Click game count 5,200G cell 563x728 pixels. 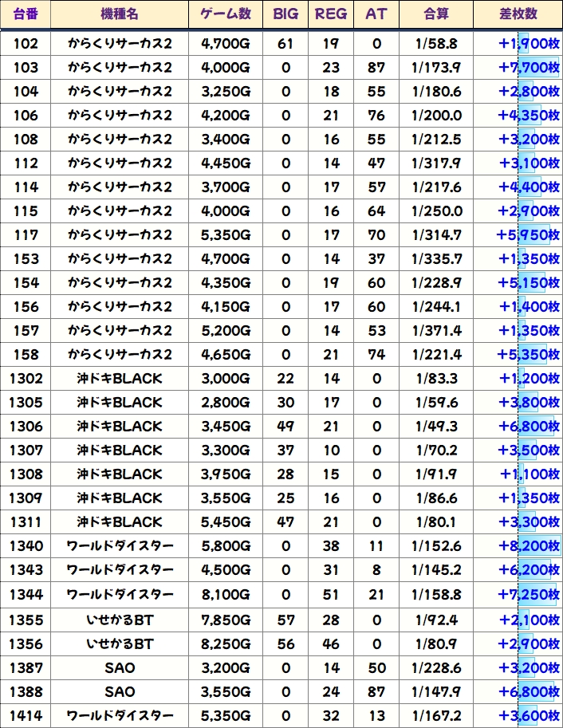226,331
